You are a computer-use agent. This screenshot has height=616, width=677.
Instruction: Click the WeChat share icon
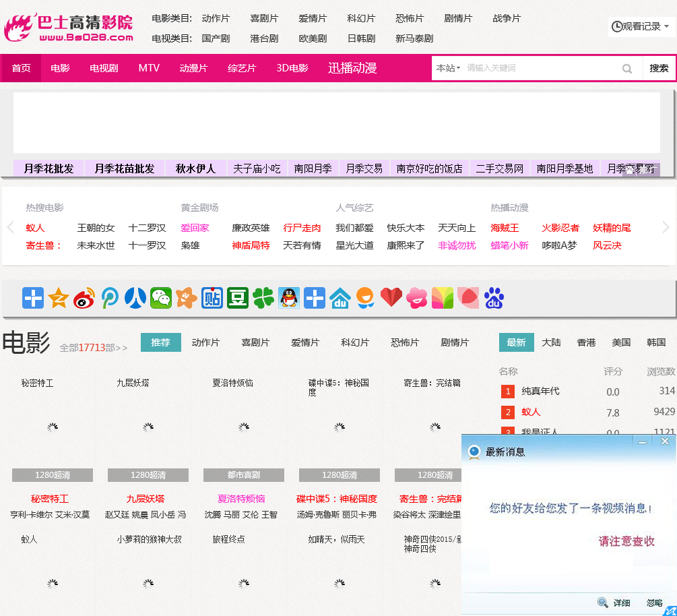click(x=161, y=298)
